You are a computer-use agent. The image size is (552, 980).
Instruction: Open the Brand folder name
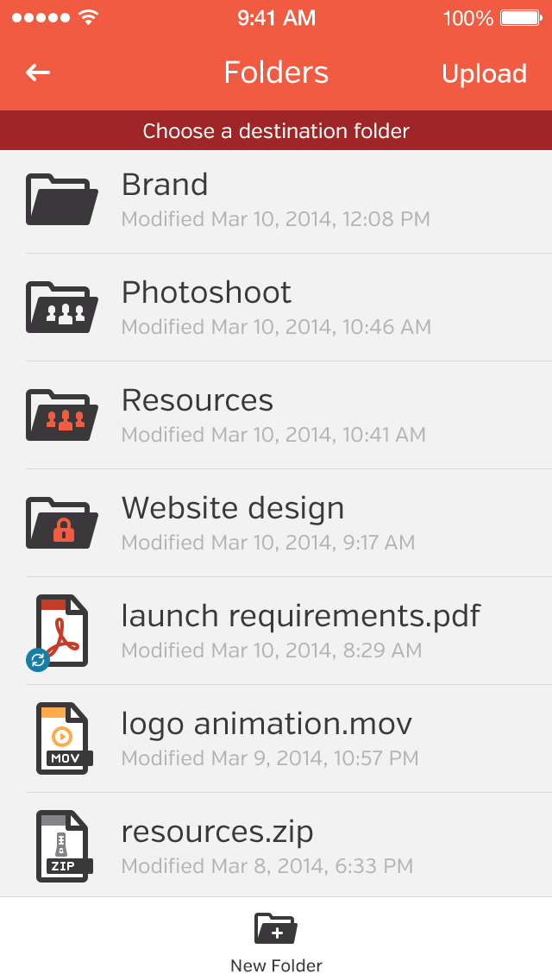165,185
